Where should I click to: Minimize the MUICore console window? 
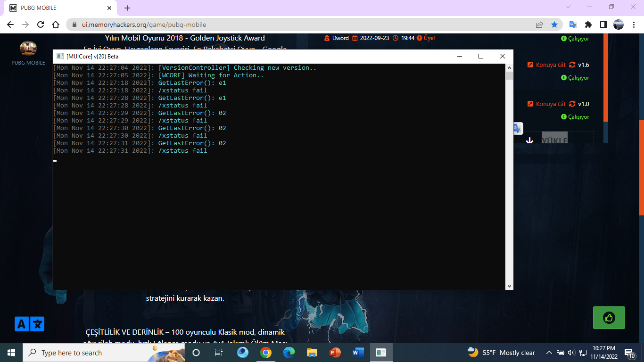[x=459, y=56]
